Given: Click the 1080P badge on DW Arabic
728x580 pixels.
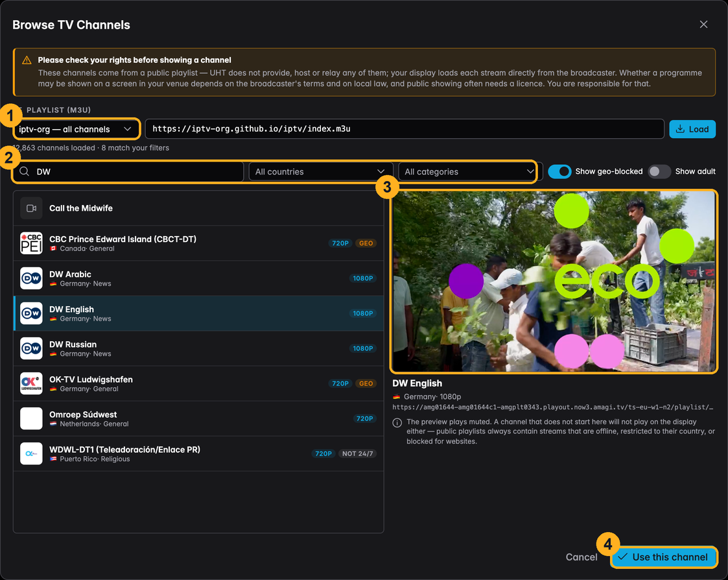Looking at the screenshot, I should pyautogui.click(x=362, y=278).
